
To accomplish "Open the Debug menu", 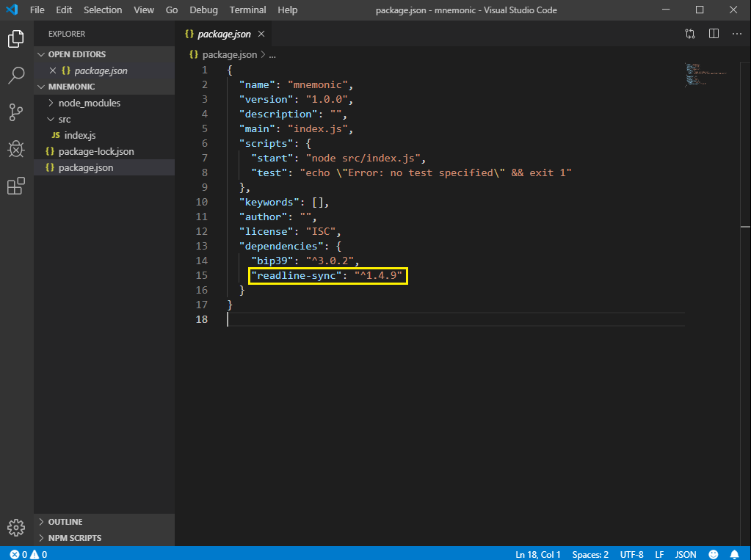I will [x=203, y=10].
